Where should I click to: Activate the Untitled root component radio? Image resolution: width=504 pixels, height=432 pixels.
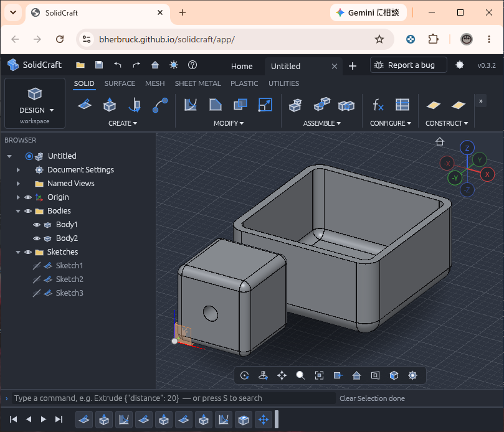point(29,156)
